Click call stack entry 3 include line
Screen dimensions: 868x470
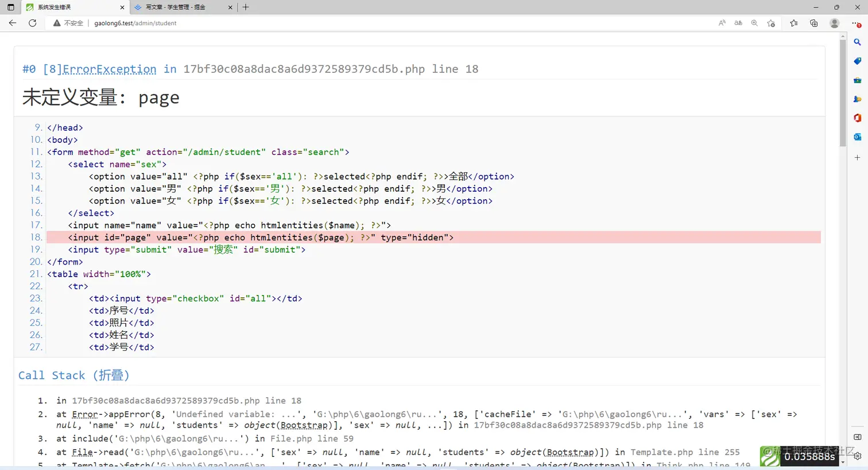point(205,438)
